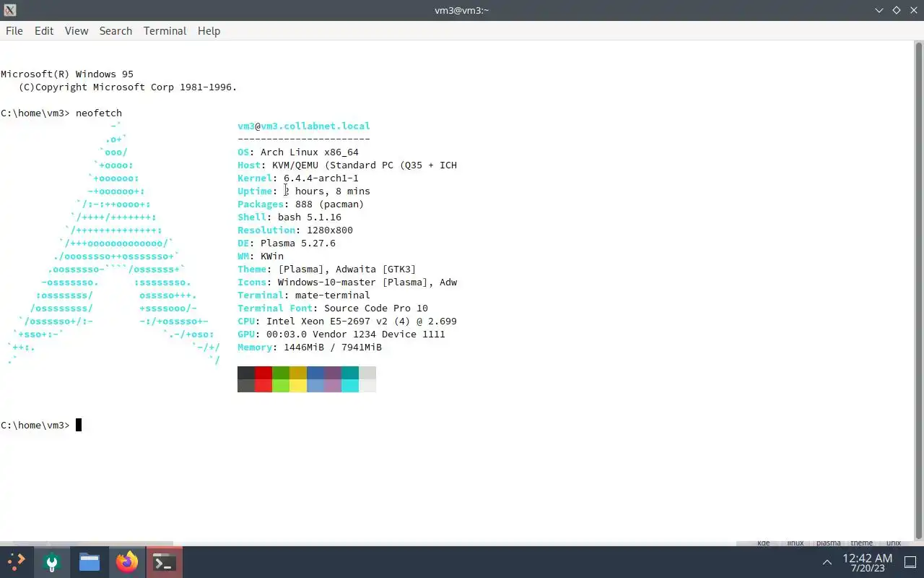Click 'Terminal Font: Source Code Pro 10'

point(333,308)
